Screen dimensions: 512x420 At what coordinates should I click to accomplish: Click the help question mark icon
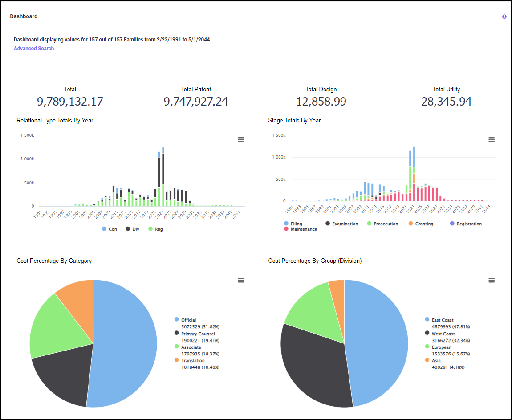[x=504, y=16]
